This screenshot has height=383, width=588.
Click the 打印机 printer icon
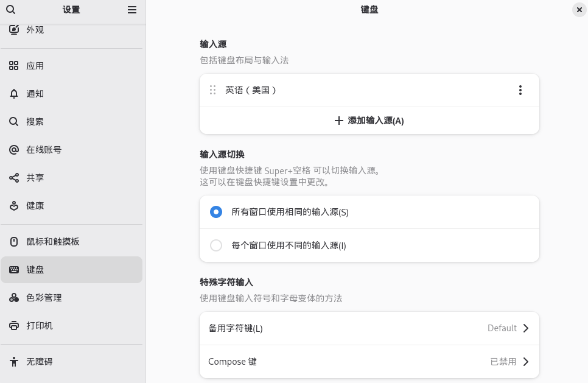click(x=14, y=326)
